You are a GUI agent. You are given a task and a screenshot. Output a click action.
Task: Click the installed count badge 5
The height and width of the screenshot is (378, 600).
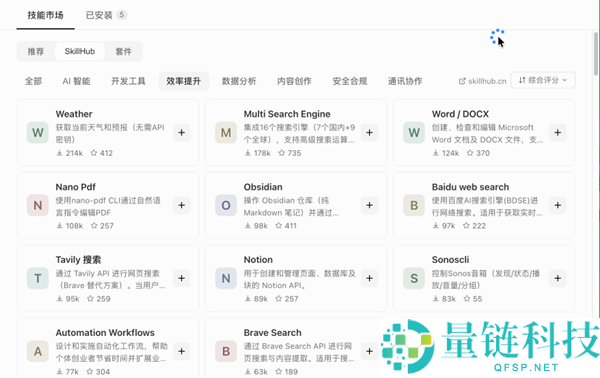[122, 15]
